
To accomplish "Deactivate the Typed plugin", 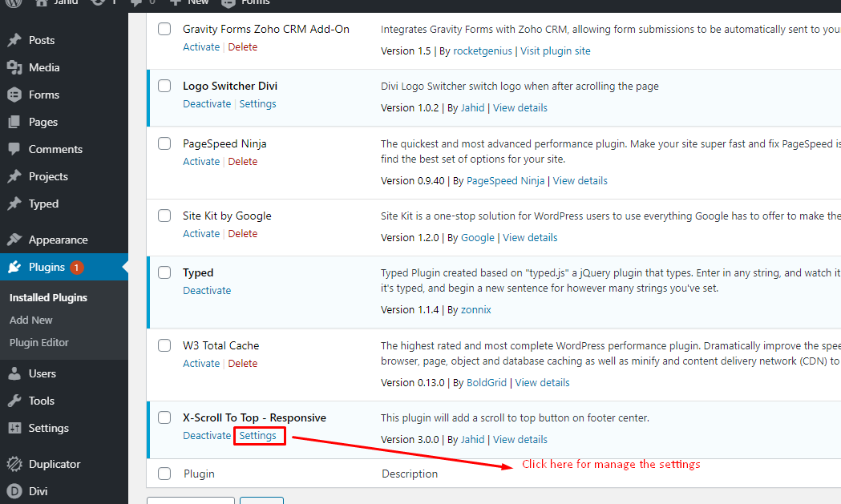I will [207, 291].
